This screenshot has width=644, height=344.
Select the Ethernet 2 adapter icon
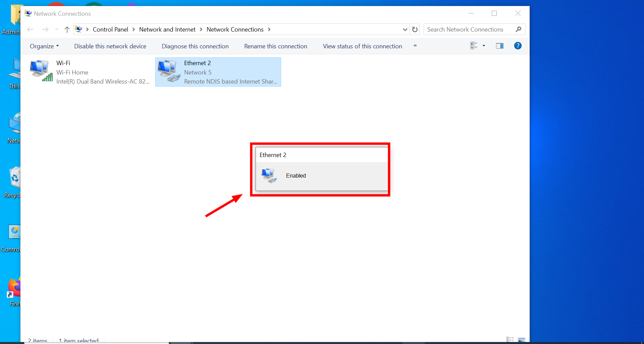(169, 71)
